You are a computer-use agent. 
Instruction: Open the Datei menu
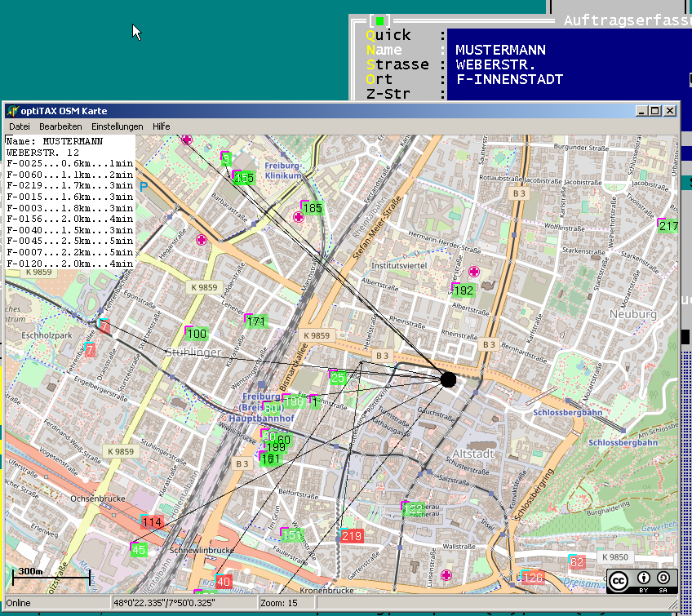point(20,126)
